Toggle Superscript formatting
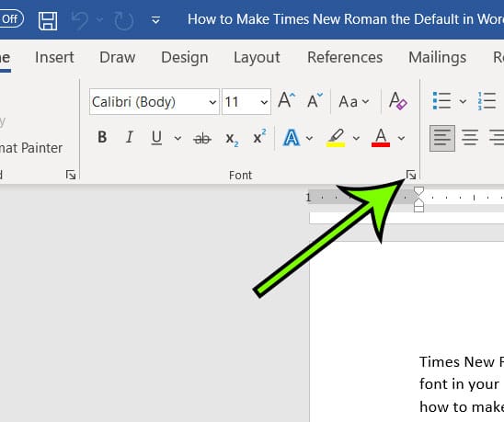Screen dimensions: 504x422 (259, 136)
